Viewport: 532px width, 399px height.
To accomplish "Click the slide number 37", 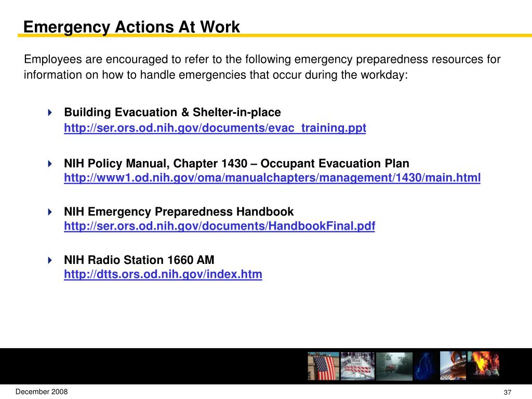I will click(507, 392).
